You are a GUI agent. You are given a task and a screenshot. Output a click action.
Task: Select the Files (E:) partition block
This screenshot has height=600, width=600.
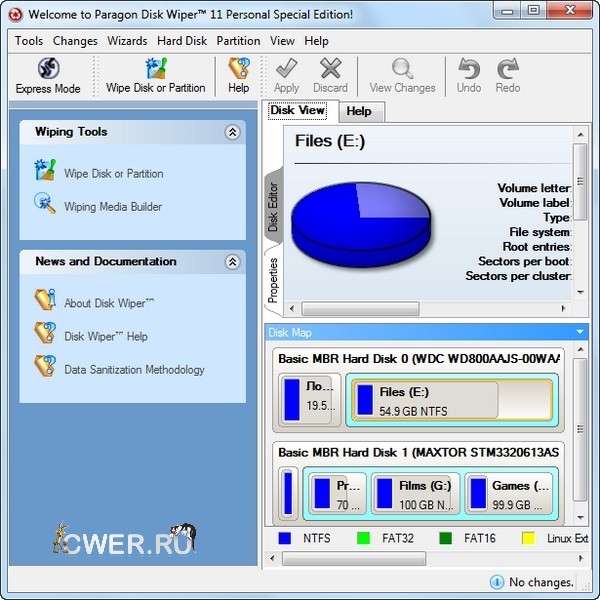(x=452, y=400)
